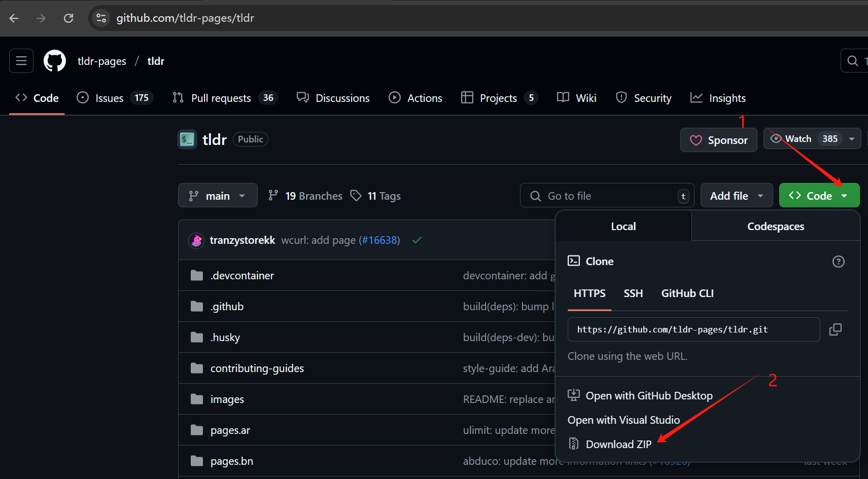The image size is (868, 479).
Task: Click the Clone help question mark icon
Action: point(839,262)
